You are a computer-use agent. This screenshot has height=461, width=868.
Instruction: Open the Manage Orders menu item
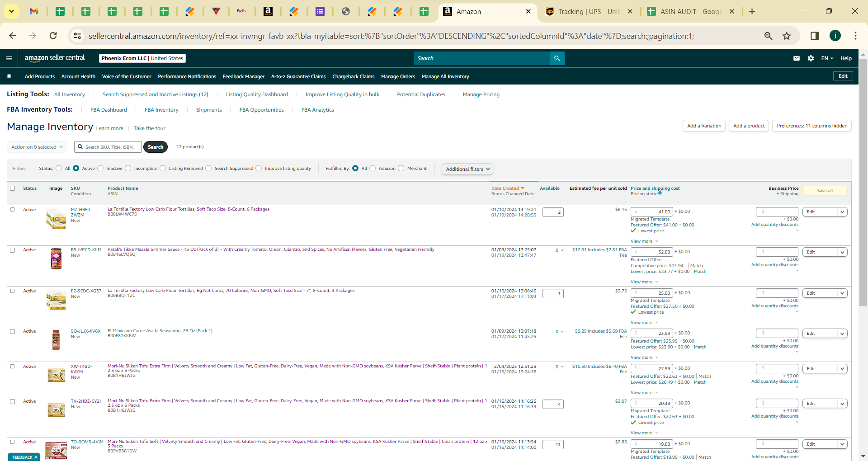point(398,76)
